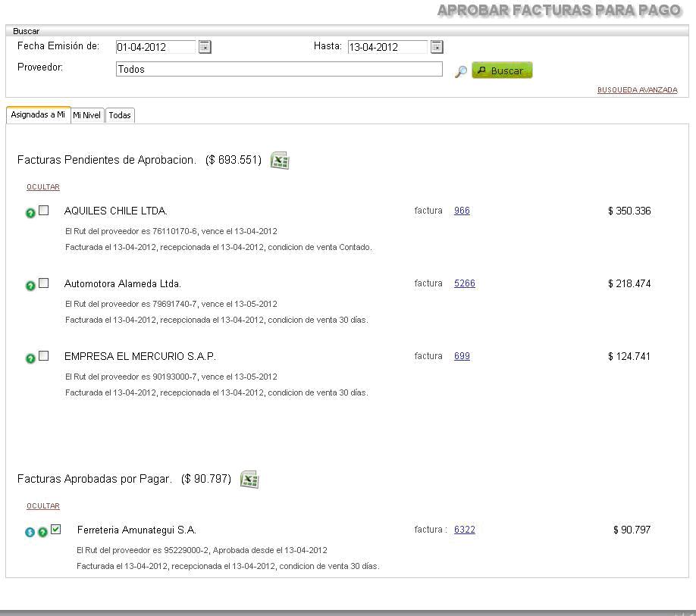Uncheck the Ferreteria Amunategui S.A. checkbox
The width and height of the screenshot is (696, 616).
click(x=55, y=529)
